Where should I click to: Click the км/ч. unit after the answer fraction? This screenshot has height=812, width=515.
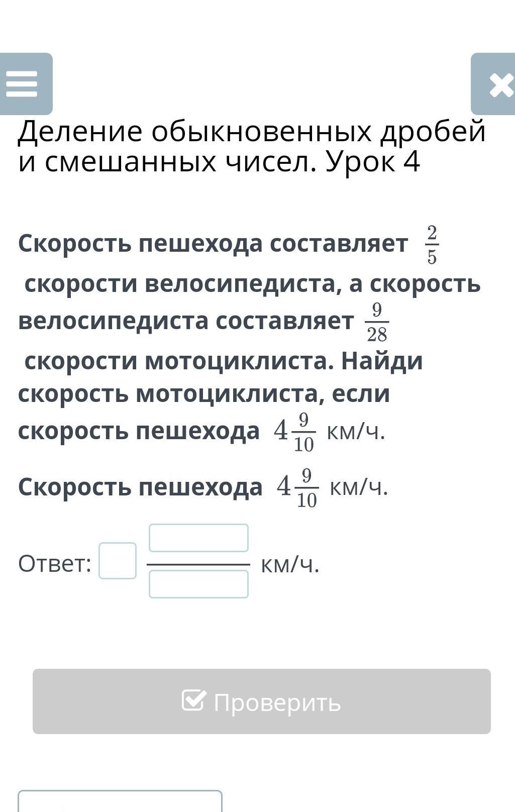point(290,565)
